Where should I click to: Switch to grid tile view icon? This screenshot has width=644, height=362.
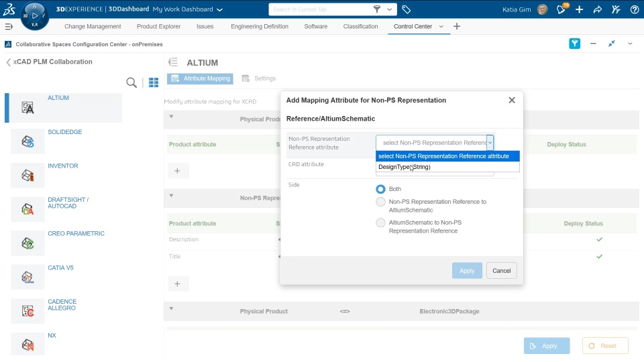click(x=154, y=82)
